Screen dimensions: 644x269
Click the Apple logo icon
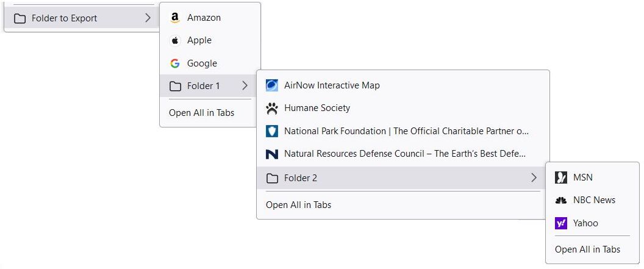click(x=175, y=41)
